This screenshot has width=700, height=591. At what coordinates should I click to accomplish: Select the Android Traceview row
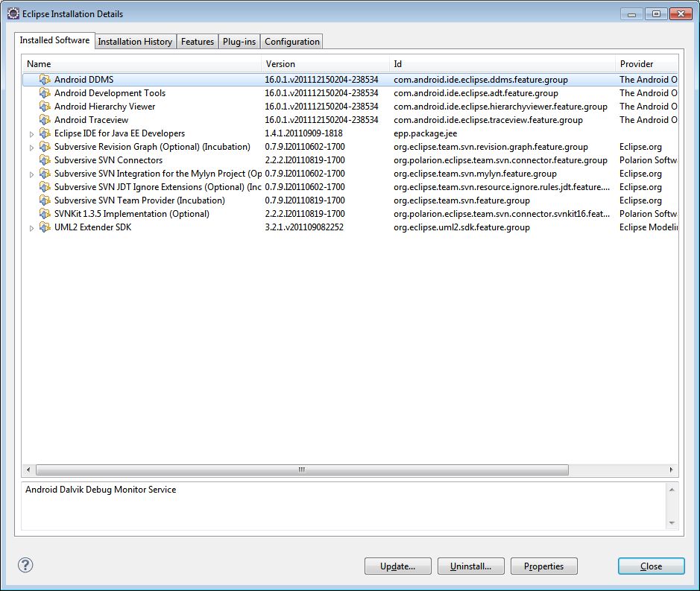point(350,120)
